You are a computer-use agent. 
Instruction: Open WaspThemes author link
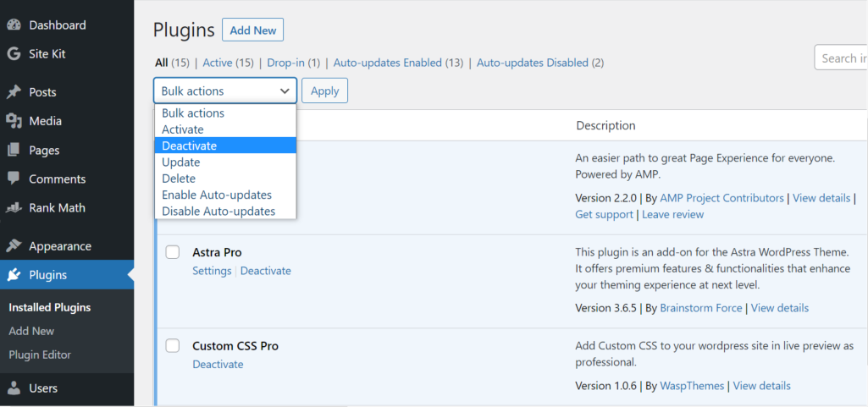coord(692,386)
